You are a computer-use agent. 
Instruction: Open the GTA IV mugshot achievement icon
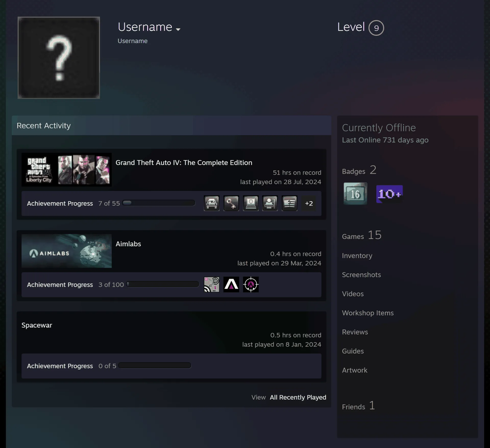click(x=270, y=203)
